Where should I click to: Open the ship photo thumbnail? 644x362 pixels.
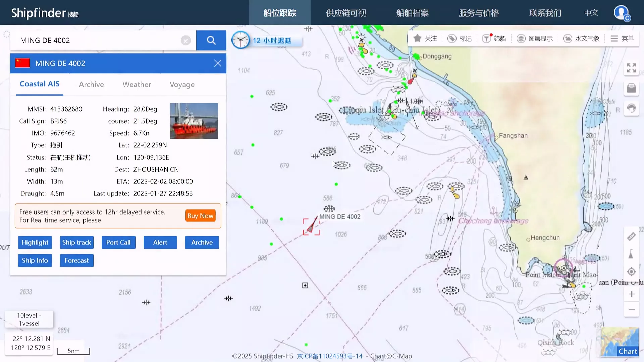[194, 121]
